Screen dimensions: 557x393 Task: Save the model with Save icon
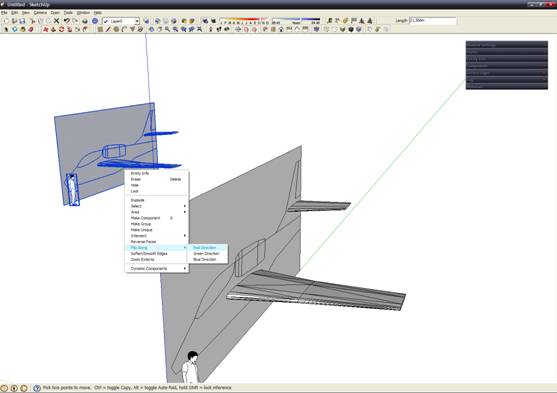pyautogui.click(x=22, y=21)
